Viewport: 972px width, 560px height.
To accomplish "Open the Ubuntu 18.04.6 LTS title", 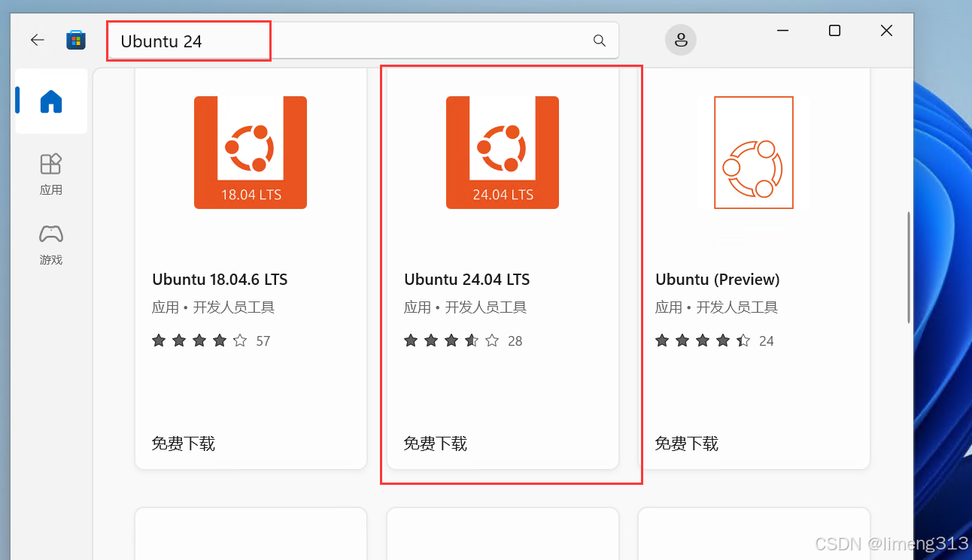I will click(220, 280).
